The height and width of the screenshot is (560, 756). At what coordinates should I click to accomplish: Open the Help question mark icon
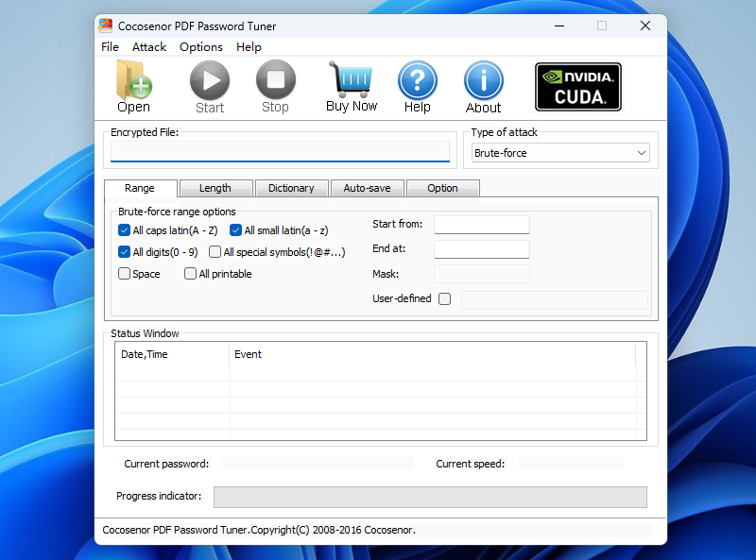(418, 87)
